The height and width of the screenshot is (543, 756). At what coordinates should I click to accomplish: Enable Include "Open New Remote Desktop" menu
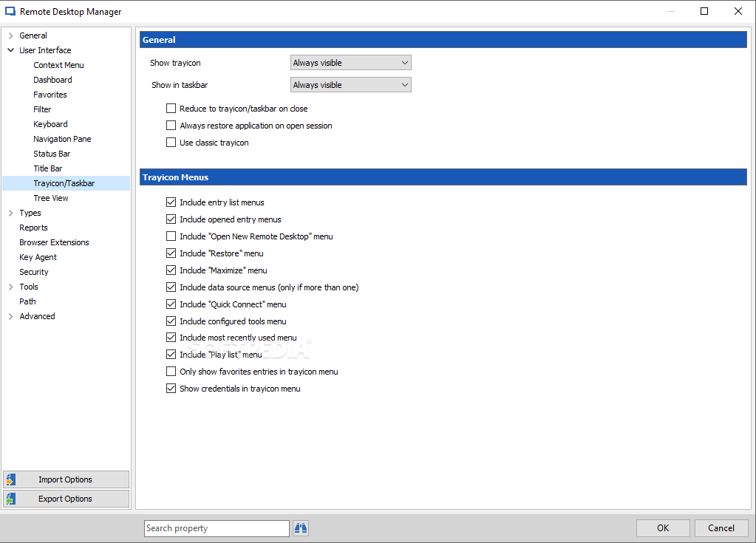[171, 236]
